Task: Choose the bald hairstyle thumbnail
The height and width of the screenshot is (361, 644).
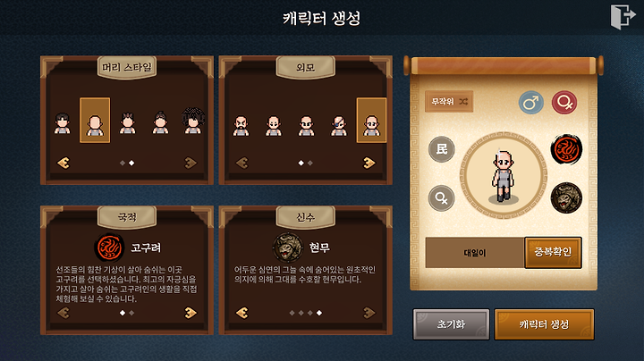Action: point(95,121)
